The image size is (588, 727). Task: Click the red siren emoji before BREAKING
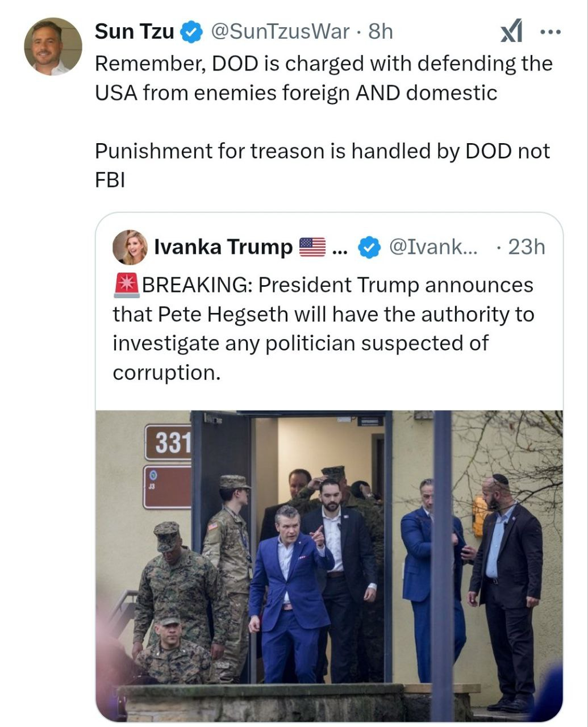tap(126, 285)
